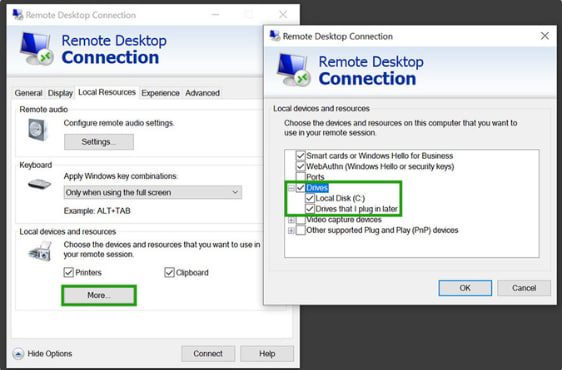Click the Hide Options label
The height and width of the screenshot is (370, 562).
click(x=50, y=354)
